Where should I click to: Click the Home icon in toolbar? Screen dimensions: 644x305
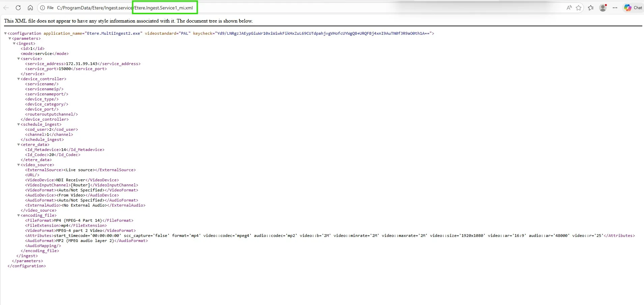pos(30,8)
